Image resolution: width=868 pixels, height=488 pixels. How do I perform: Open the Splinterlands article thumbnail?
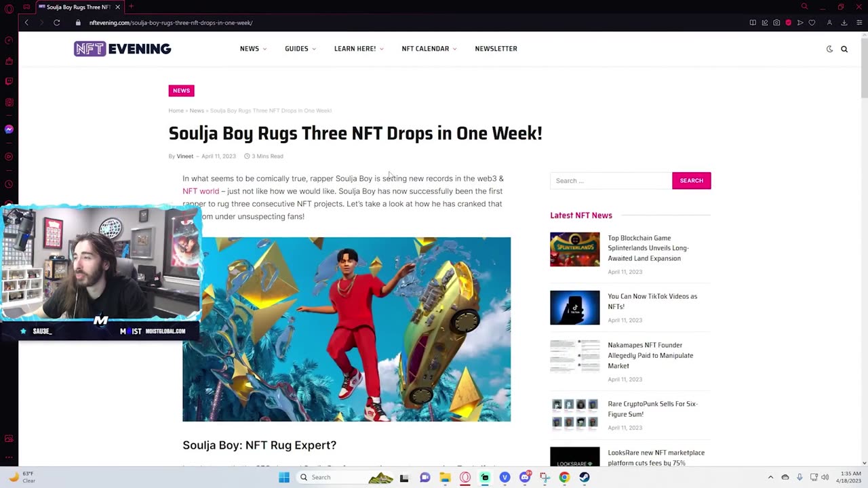575,249
